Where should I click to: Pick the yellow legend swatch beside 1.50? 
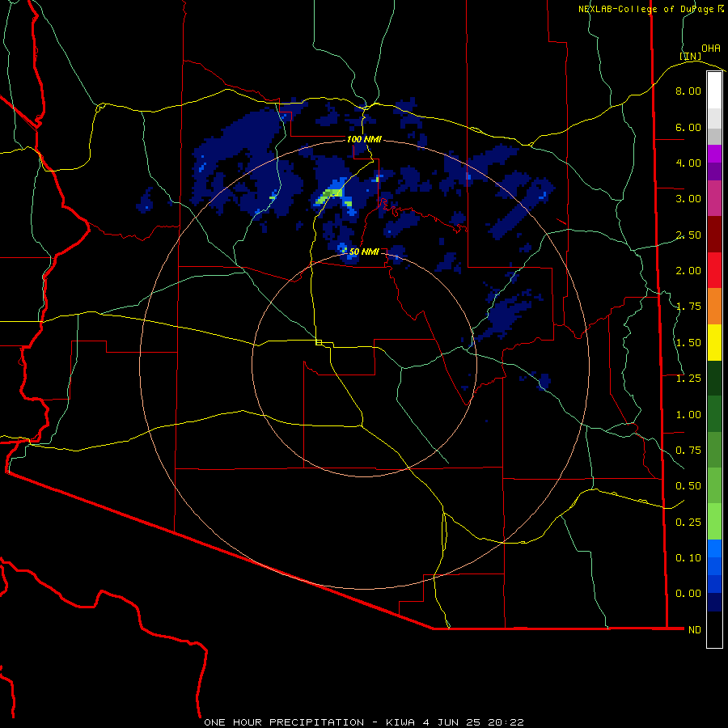pos(714,342)
